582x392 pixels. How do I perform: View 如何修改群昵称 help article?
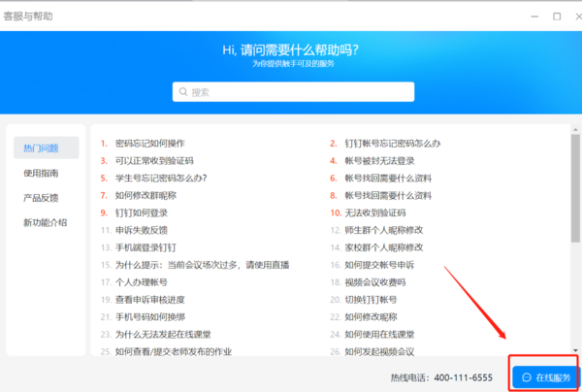click(x=145, y=195)
